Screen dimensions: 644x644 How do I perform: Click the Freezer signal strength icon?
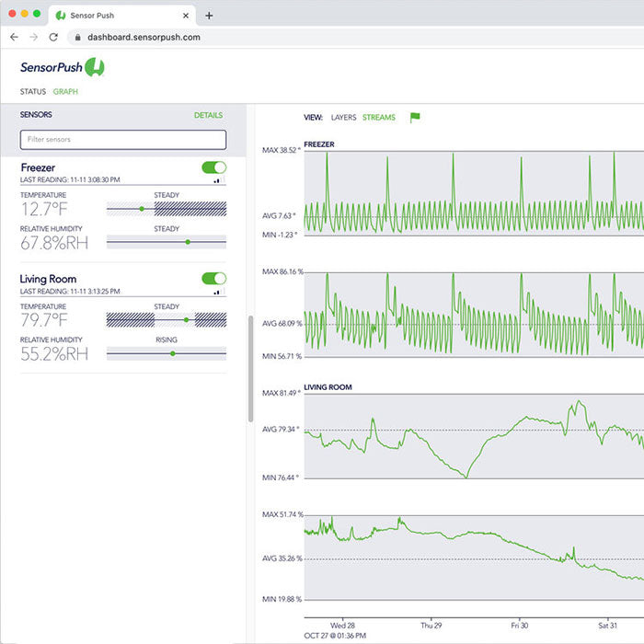[x=218, y=180]
